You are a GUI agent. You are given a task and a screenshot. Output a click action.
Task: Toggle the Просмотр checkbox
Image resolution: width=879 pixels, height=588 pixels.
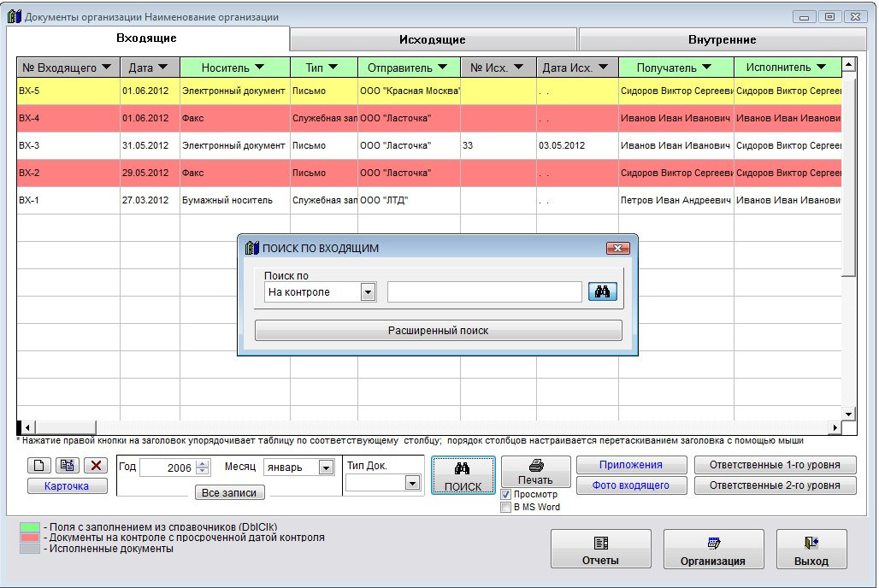tap(506, 495)
